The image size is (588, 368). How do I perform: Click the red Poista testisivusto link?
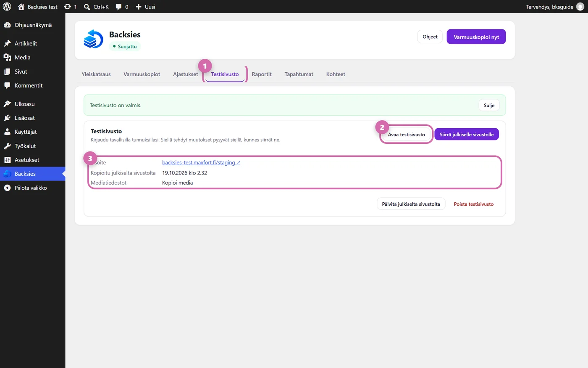coord(474,204)
